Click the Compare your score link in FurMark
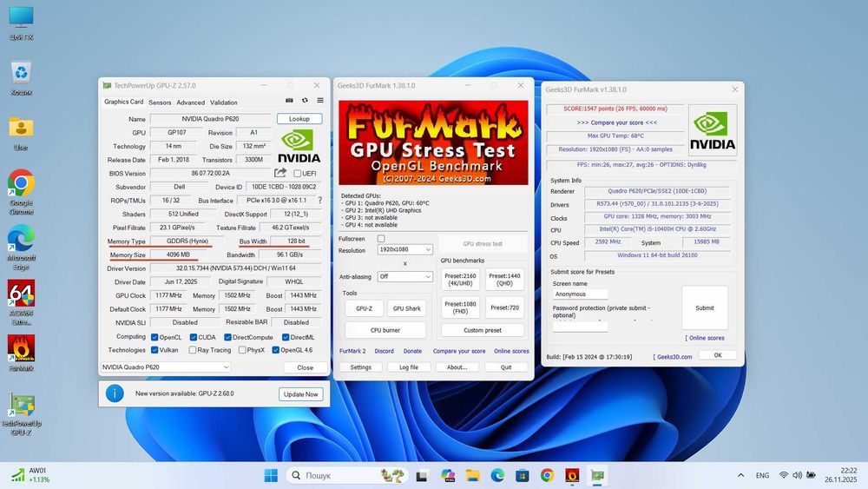This screenshot has height=489, width=868. 459,351
